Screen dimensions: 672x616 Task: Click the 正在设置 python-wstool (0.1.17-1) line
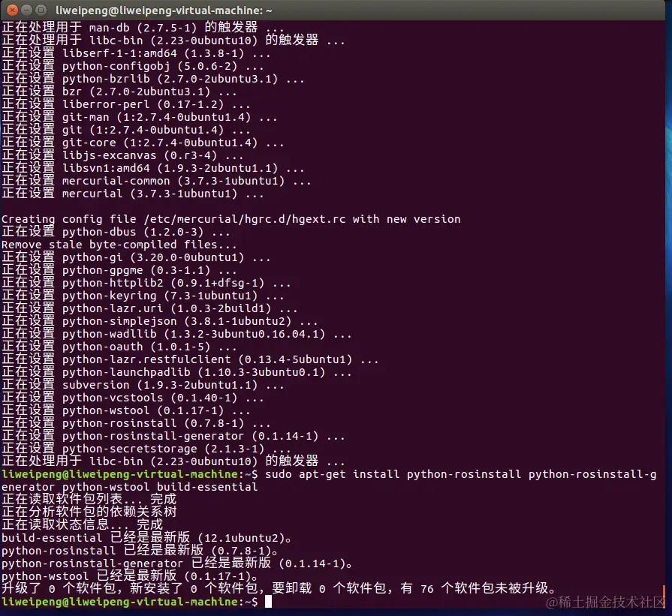[x=126, y=410]
